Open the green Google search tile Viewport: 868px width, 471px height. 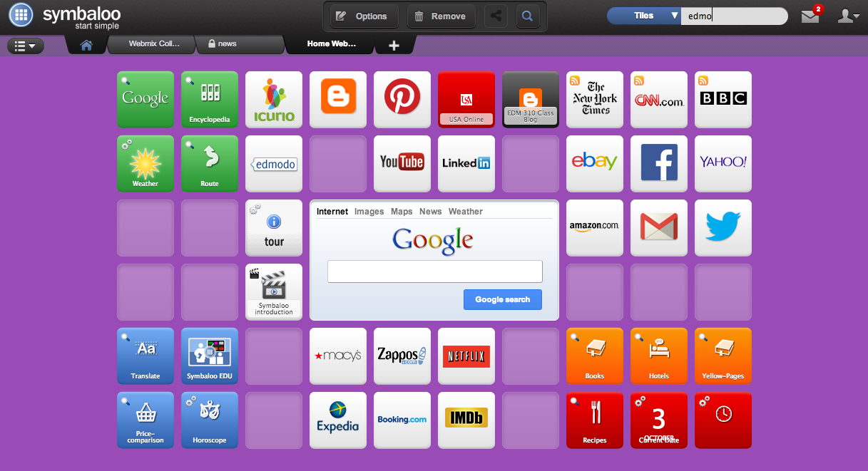(145, 100)
